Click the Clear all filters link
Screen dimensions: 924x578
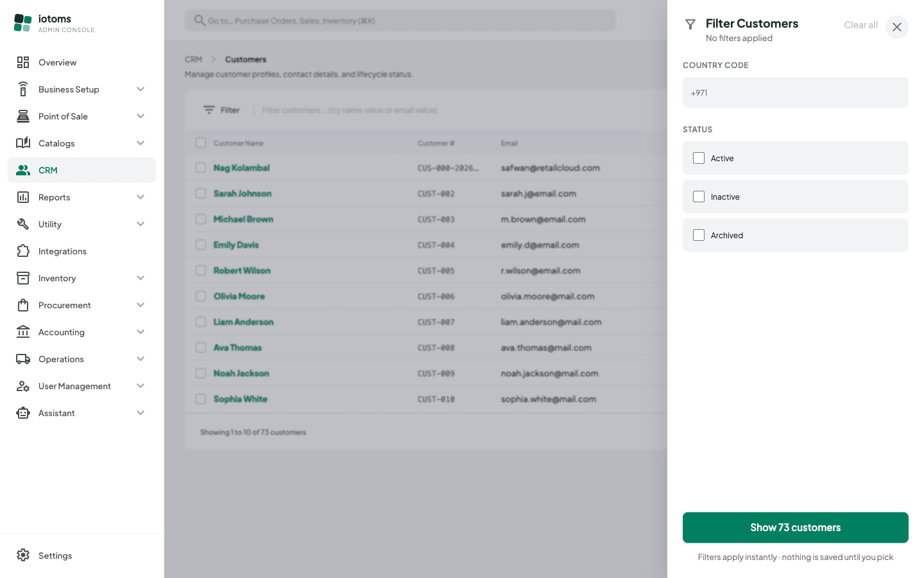point(860,25)
